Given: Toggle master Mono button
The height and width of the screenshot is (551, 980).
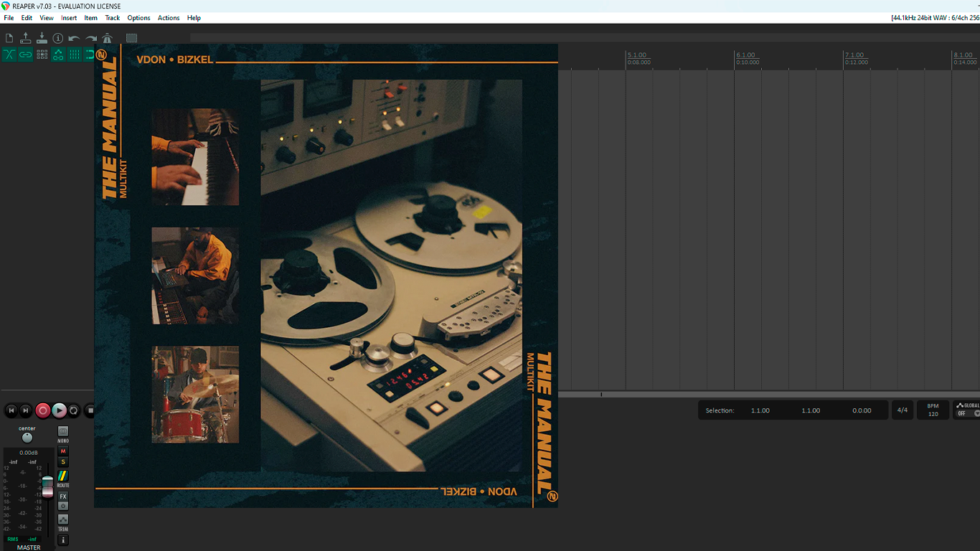Looking at the screenshot, I should [63, 431].
